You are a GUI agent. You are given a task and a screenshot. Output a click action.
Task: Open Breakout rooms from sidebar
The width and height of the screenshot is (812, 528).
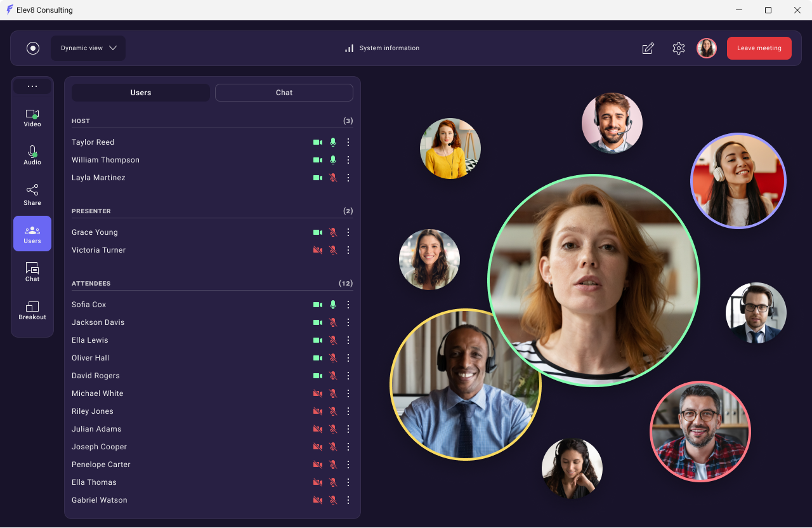pyautogui.click(x=32, y=310)
